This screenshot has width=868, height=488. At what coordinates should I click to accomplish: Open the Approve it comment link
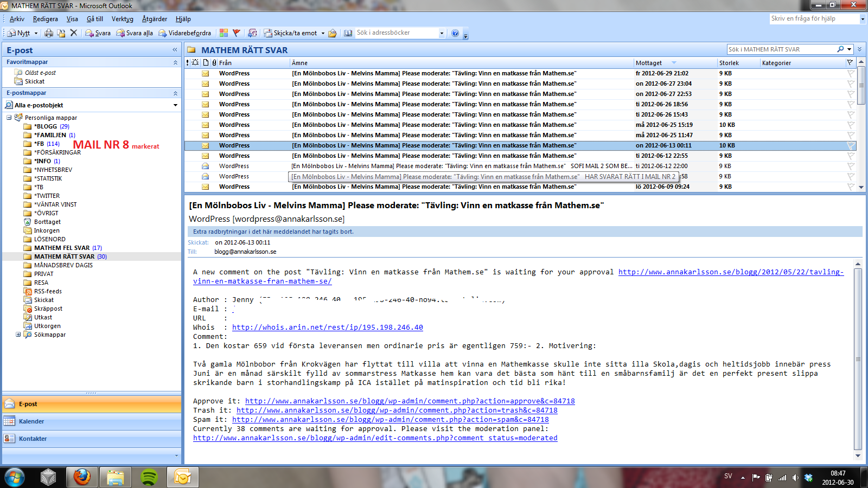410,401
